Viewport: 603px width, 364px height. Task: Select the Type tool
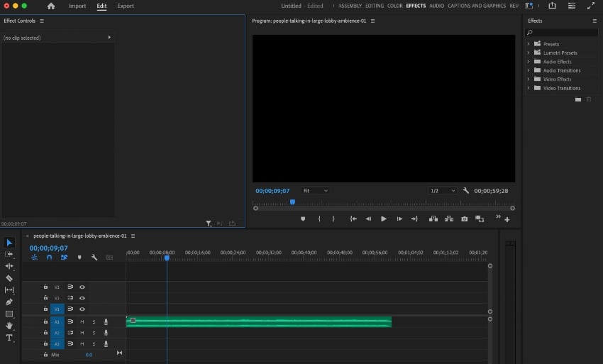[9, 338]
